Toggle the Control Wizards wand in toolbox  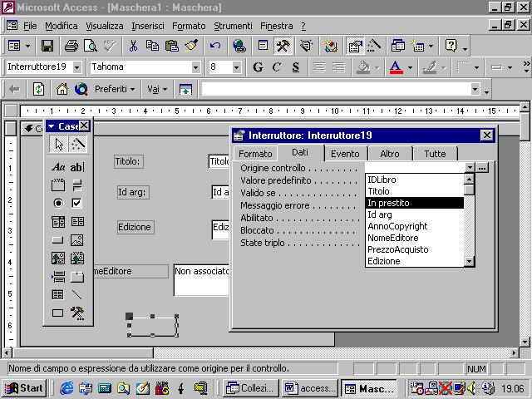coord(77,144)
